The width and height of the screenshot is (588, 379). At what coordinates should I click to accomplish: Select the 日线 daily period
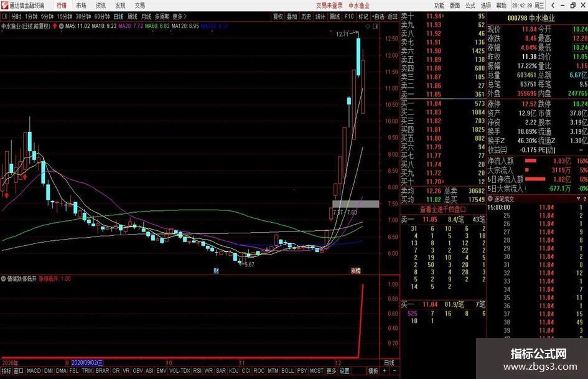[118, 17]
